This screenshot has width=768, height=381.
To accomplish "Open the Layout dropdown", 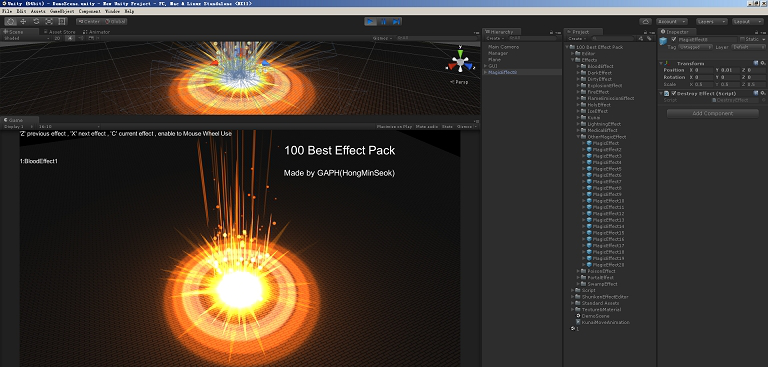I will (x=748, y=22).
